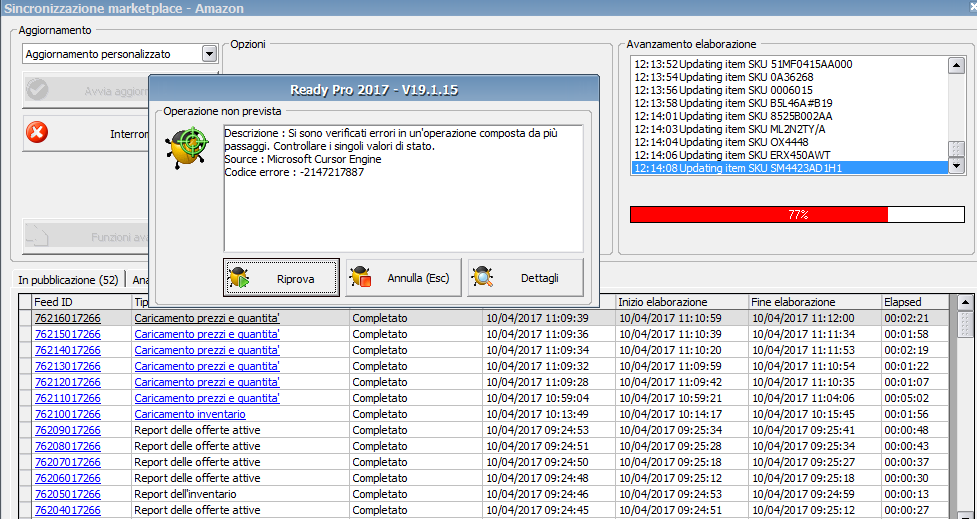977x519 pixels.
Task: Select log line Updating item SKU B5L46A#B19
Action: pyautogui.click(x=789, y=103)
